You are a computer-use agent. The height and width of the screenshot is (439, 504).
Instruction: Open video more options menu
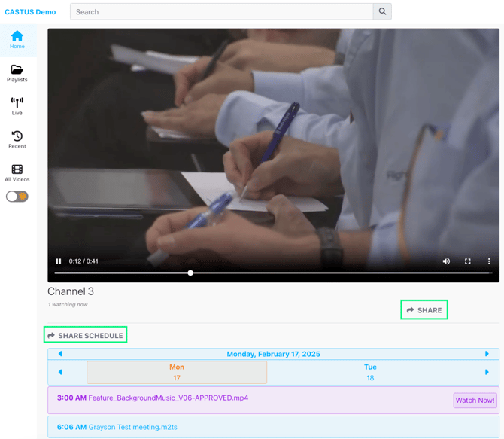tap(488, 261)
